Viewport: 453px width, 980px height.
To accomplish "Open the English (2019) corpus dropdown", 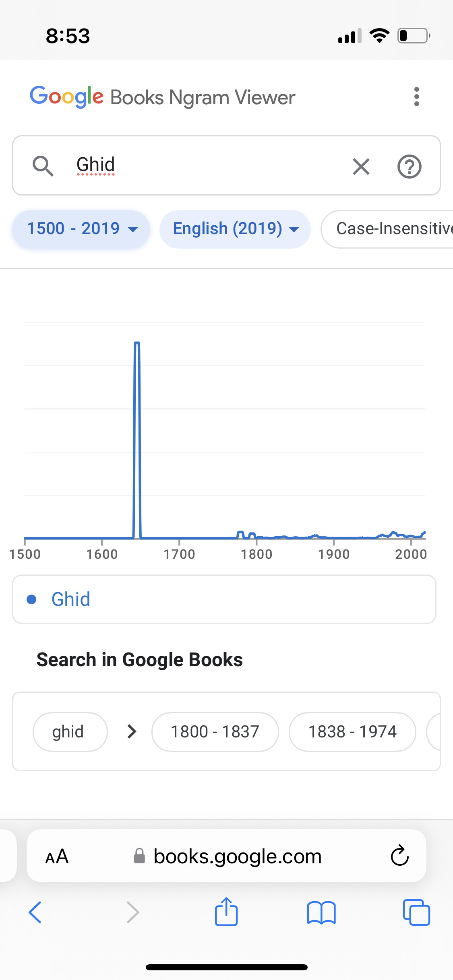I will click(235, 229).
